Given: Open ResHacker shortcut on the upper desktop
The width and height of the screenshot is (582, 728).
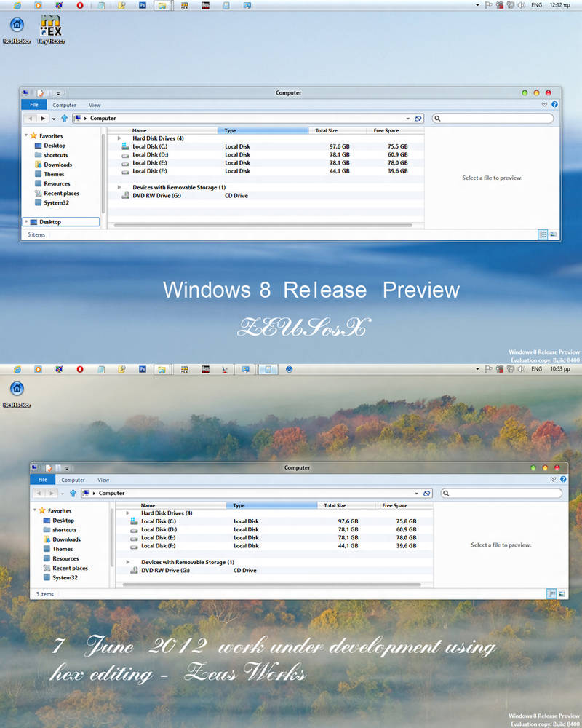Looking at the screenshot, I should coord(17,30).
